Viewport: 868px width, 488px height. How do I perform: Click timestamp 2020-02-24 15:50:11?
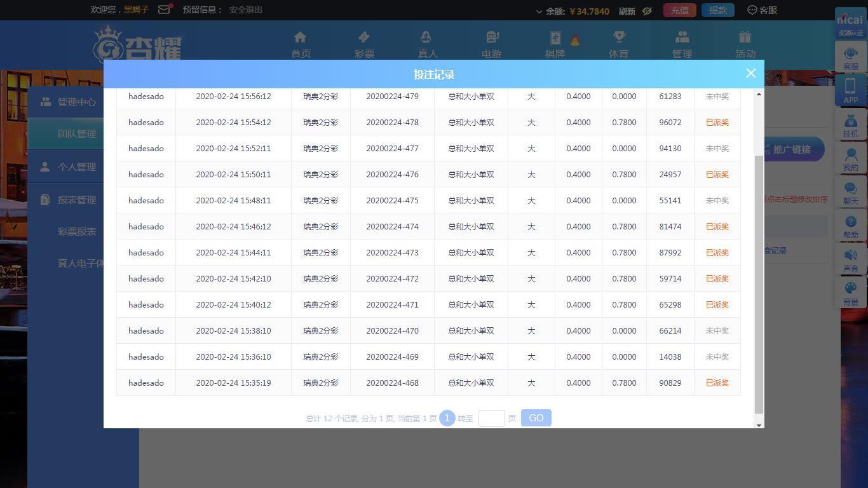click(233, 175)
